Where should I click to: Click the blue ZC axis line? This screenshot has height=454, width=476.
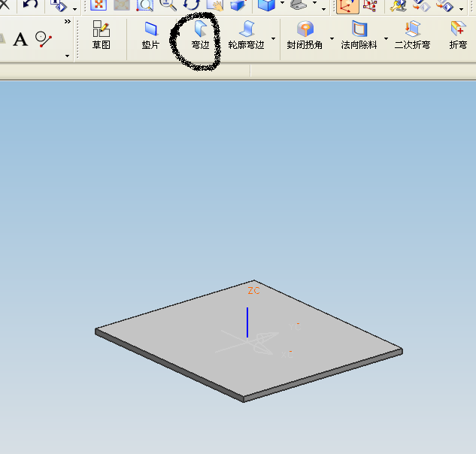pos(247,322)
